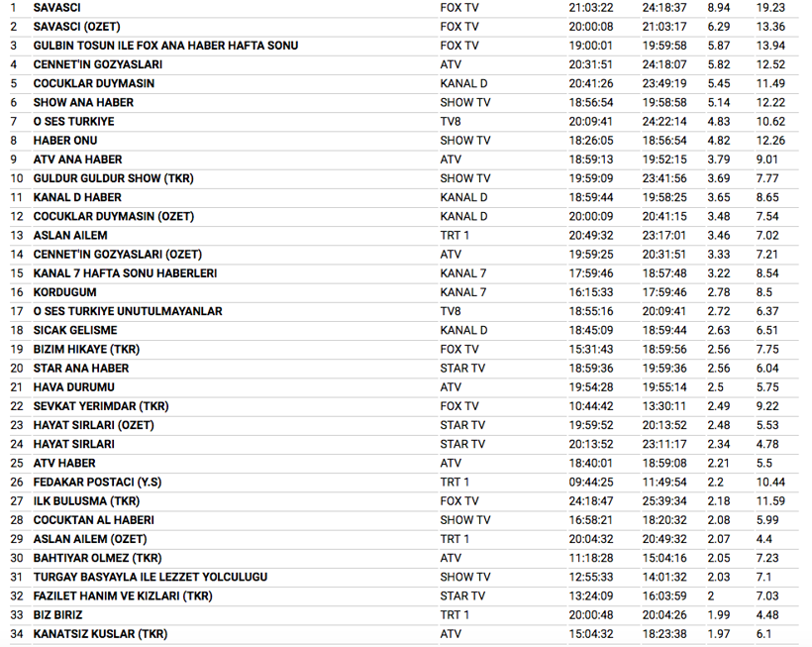Select GULBIN TOSUN ILE FOX ANA HABER row title
Screen dimensions: 812x647
(x=165, y=46)
